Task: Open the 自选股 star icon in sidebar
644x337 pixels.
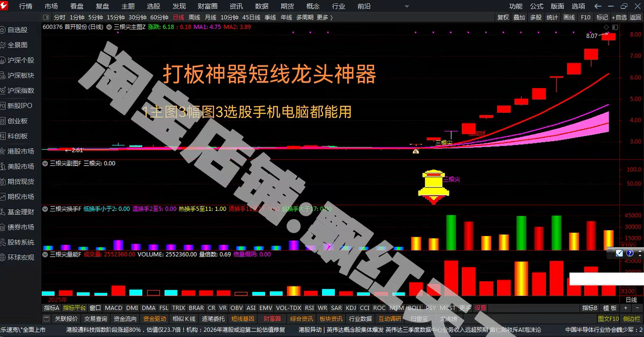Action: click(x=4, y=30)
